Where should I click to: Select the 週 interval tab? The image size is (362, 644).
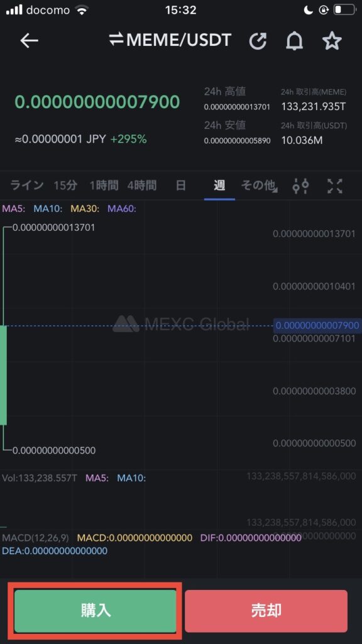pyautogui.click(x=219, y=186)
